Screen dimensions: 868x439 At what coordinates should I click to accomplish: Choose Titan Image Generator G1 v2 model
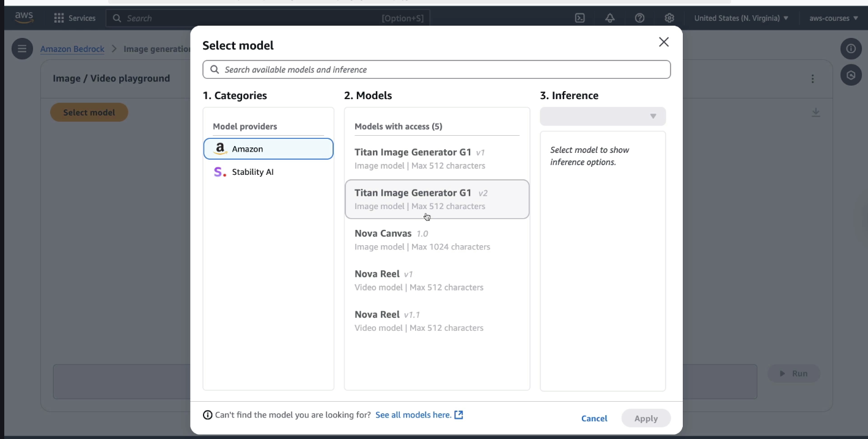[437, 199]
